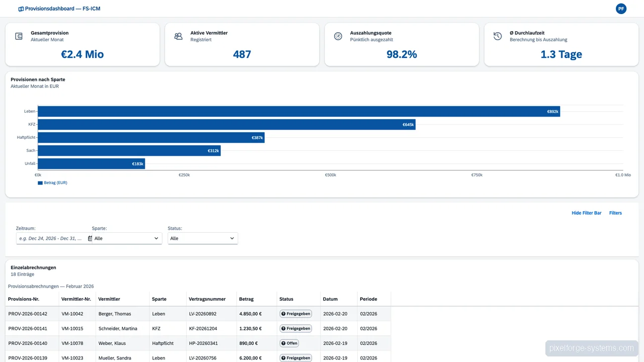Click the Hide Filter Bar link
This screenshot has height=362, width=644.
(x=586, y=213)
